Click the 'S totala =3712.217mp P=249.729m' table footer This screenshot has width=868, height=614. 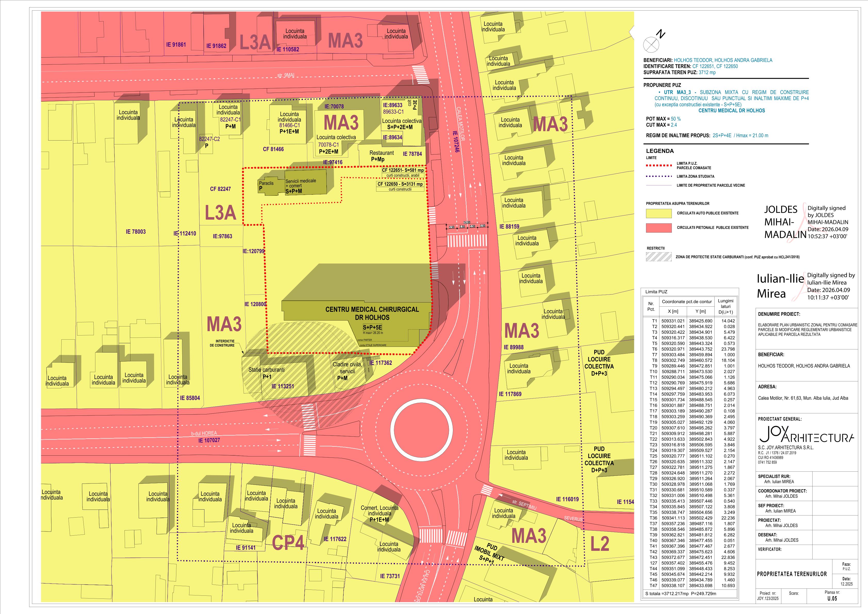tap(681, 594)
